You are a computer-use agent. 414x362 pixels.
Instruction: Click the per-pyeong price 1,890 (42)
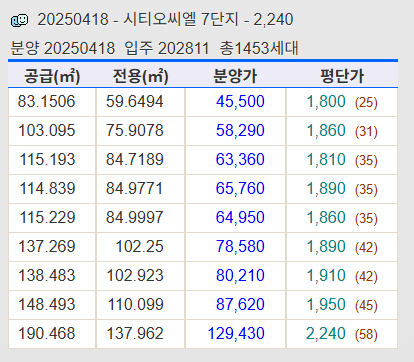click(342, 246)
